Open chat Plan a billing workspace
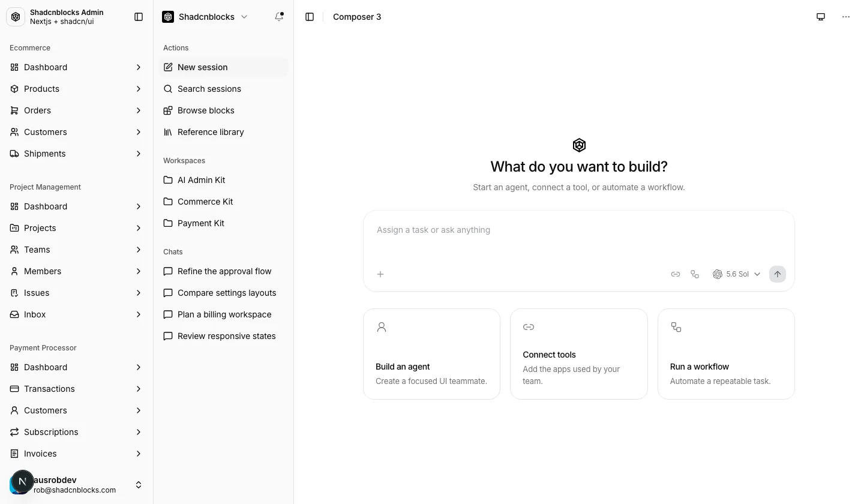Screen dimensions: 864x504 [x=223, y=314]
